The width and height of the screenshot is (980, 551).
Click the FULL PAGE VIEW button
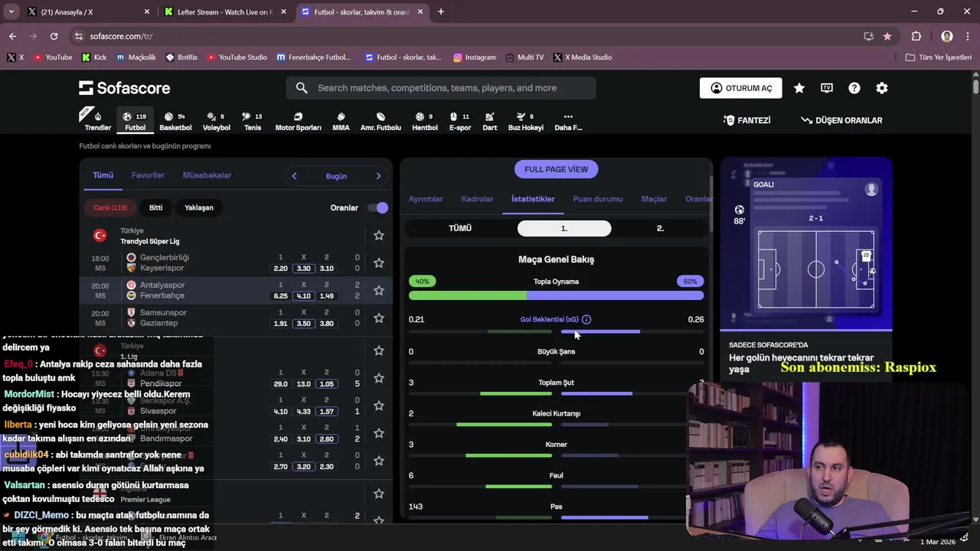click(557, 169)
